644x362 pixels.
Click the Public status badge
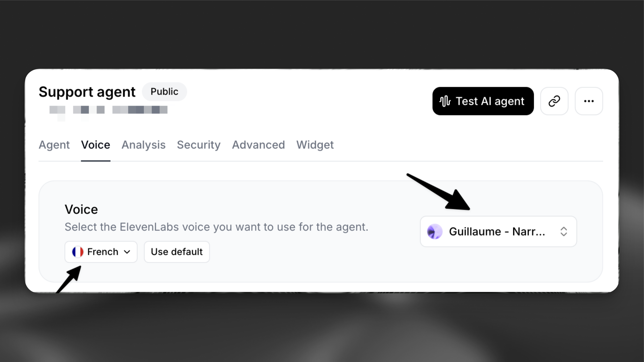164,92
